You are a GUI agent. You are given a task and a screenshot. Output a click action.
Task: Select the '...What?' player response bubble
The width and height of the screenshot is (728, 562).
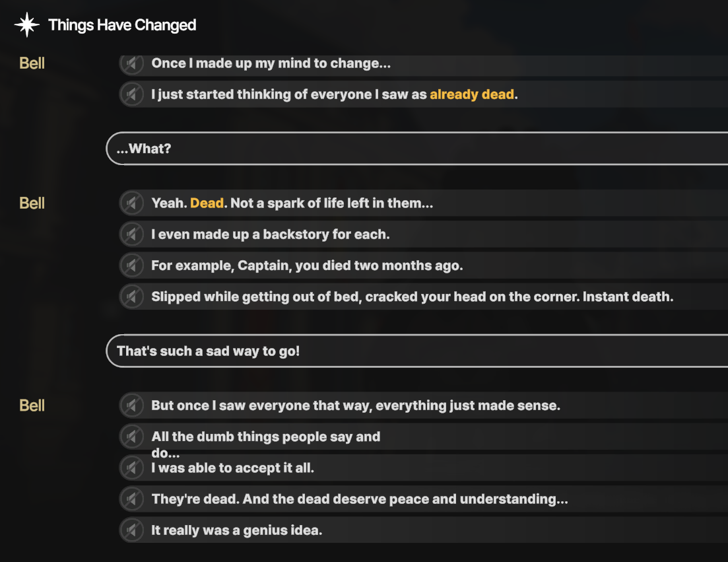(416, 149)
